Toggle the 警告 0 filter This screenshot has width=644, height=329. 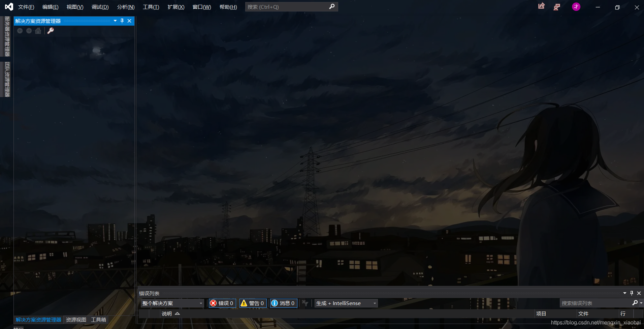point(253,303)
